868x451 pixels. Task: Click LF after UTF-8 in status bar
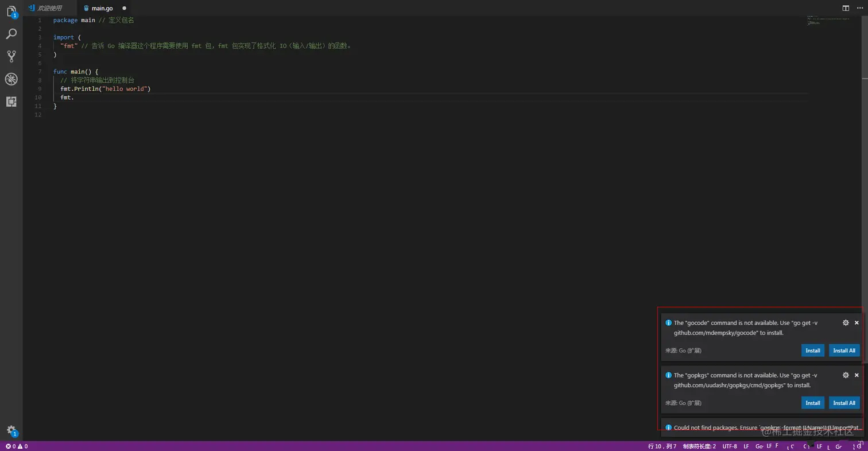coord(746,446)
